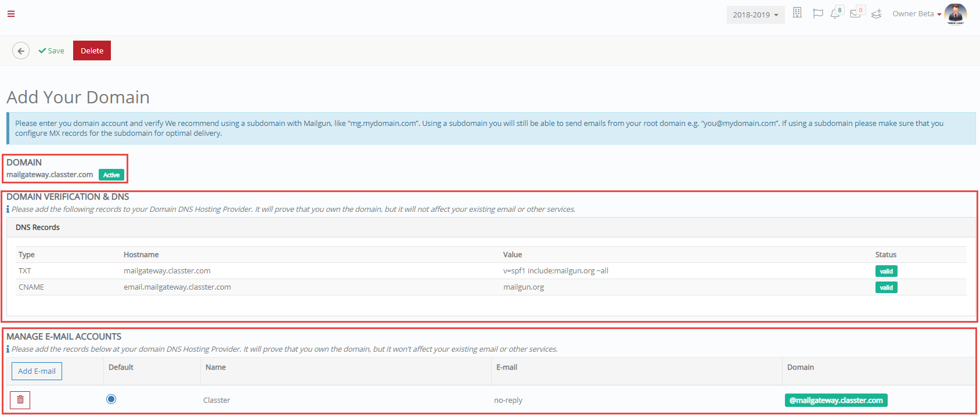Save the domain settings
This screenshot has height=415, width=980.
coord(51,50)
